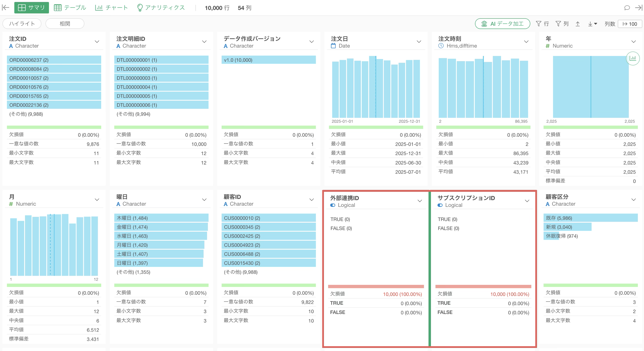Click the AI データ加工 button

coord(502,24)
